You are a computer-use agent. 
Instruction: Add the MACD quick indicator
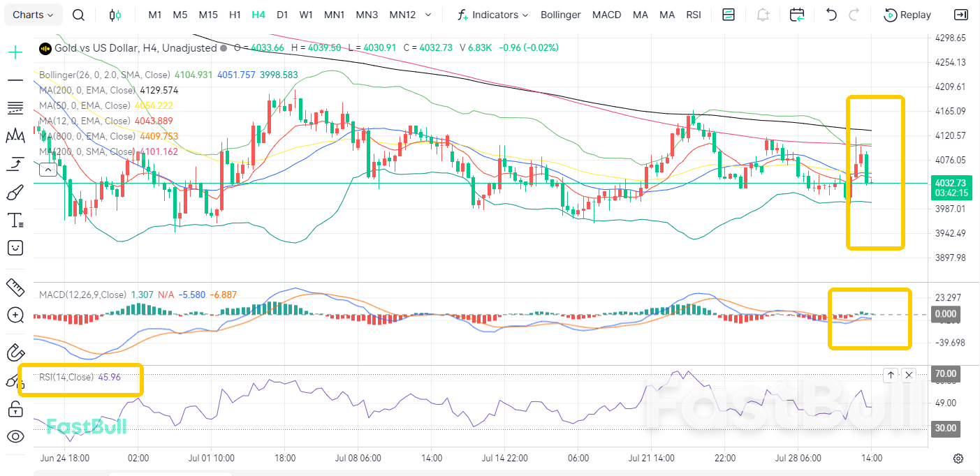[606, 15]
